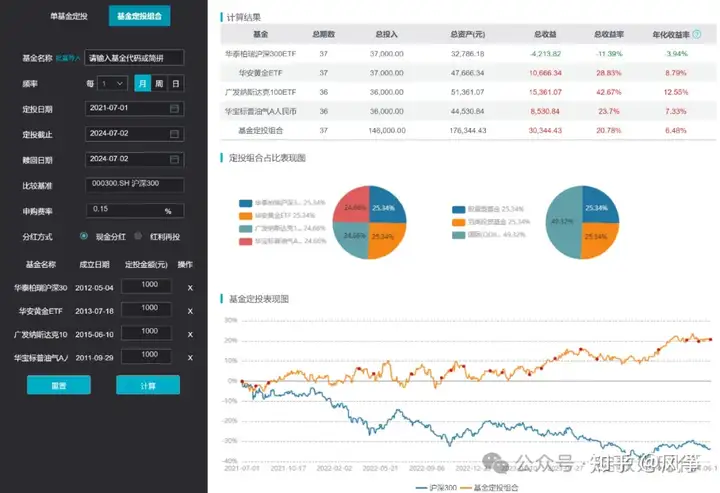
Task: Click the 总资产(元) column header
Action: pyautogui.click(x=467, y=34)
